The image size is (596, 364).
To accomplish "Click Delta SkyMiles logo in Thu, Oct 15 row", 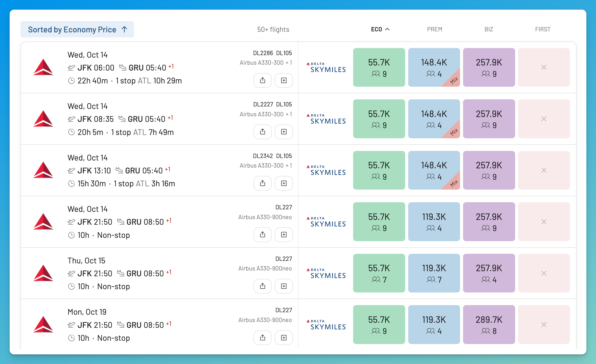I will click(326, 274).
